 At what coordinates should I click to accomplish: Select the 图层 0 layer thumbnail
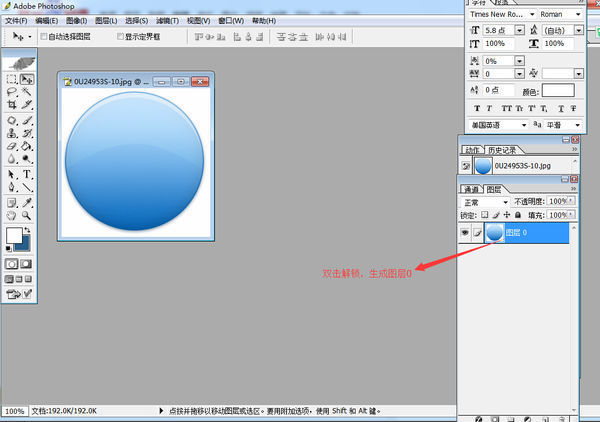click(x=494, y=232)
